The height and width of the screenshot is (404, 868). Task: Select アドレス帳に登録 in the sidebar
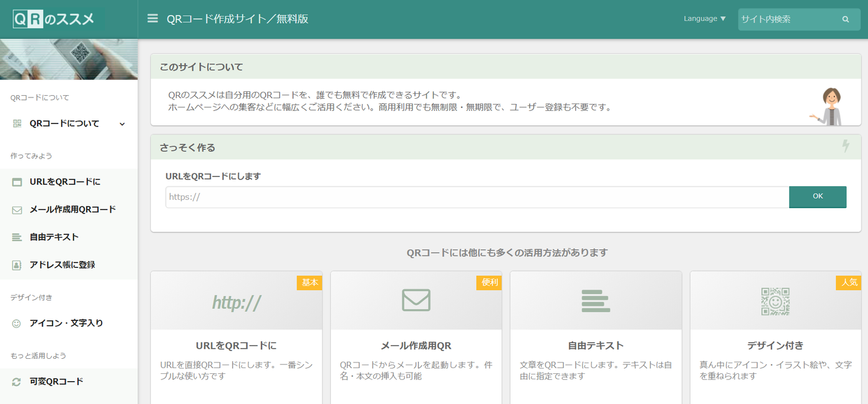[62, 265]
